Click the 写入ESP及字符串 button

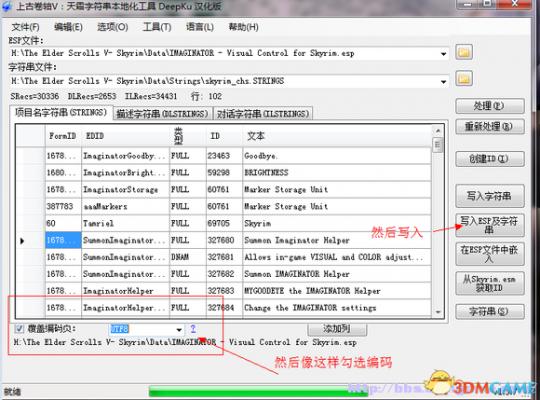tap(490, 225)
